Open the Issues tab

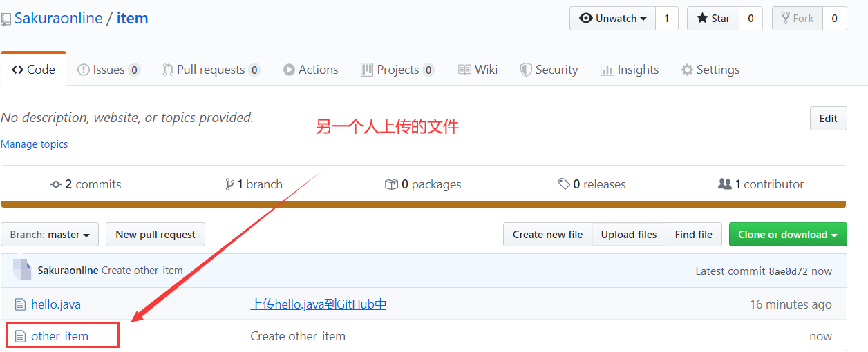tap(108, 70)
